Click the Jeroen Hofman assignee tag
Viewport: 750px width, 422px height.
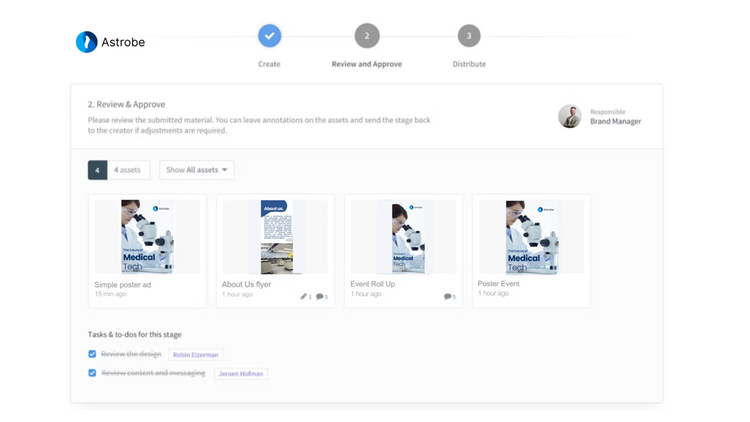point(241,374)
